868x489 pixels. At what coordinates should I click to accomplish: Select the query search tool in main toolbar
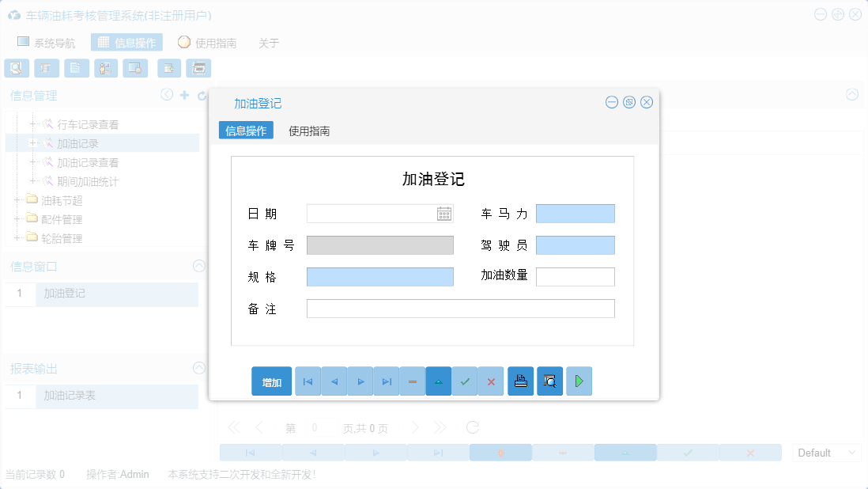[17, 68]
